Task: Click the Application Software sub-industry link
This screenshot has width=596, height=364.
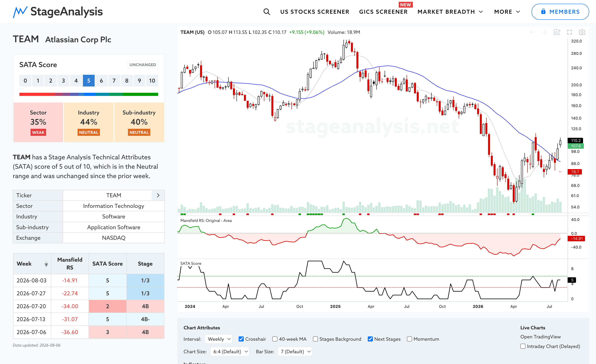Action: pos(114,227)
